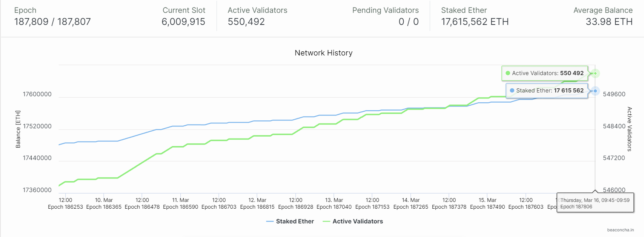
Task: Click the blue legend line swatch for Staked Ether
Action: click(x=270, y=222)
